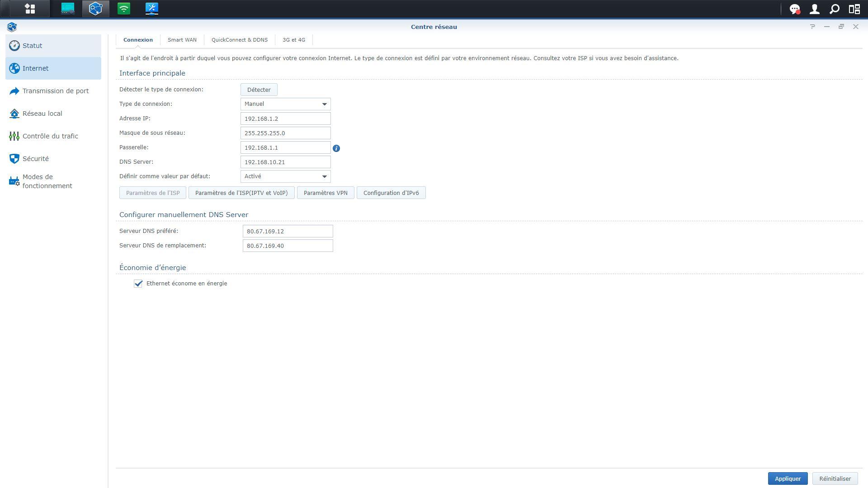Click the Détecter button

(x=259, y=90)
